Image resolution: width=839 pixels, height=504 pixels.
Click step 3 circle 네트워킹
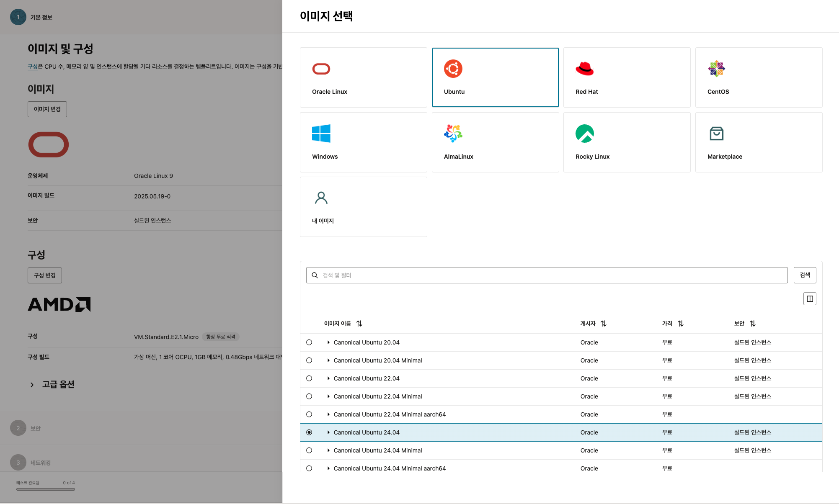[x=18, y=463]
